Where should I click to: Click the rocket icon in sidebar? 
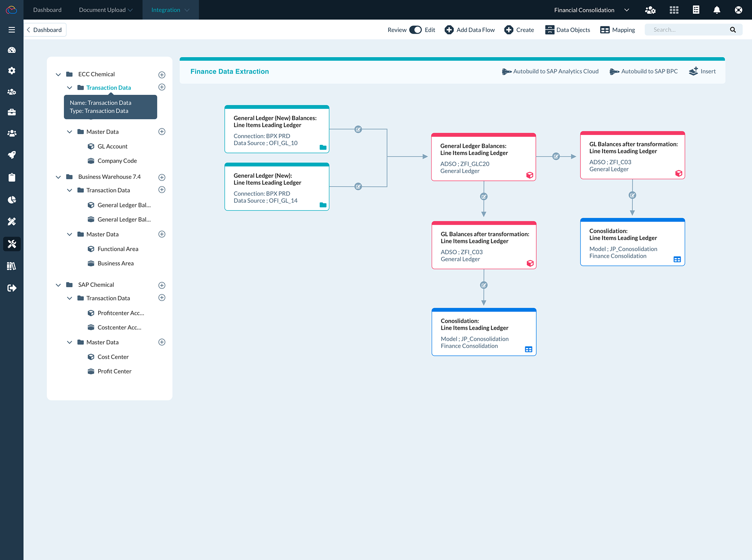[12, 155]
